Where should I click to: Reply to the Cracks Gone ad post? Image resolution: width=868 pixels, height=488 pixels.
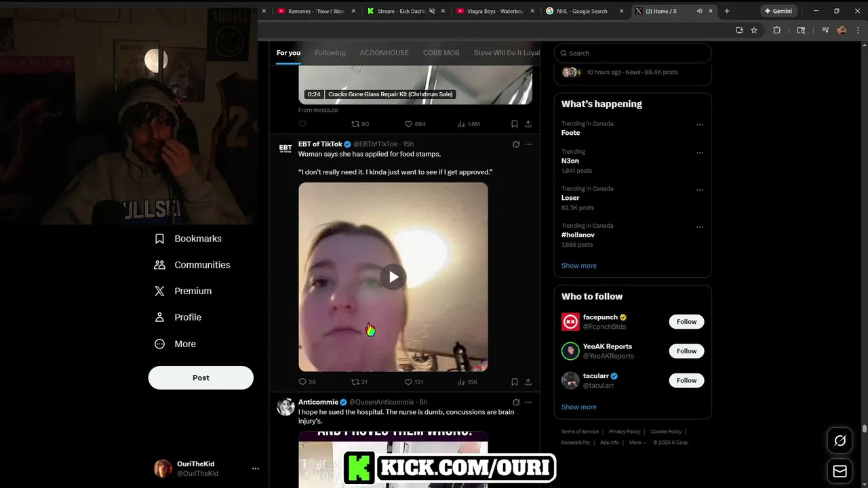point(302,124)
